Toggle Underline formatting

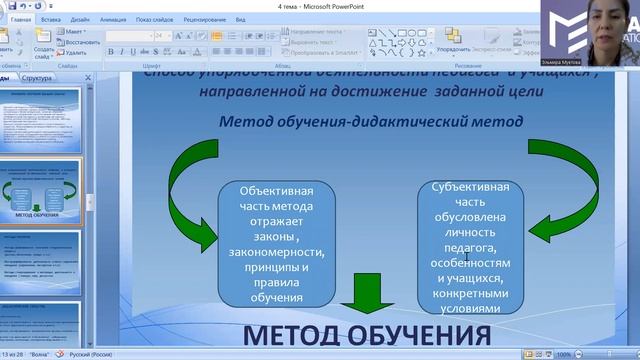133,52
